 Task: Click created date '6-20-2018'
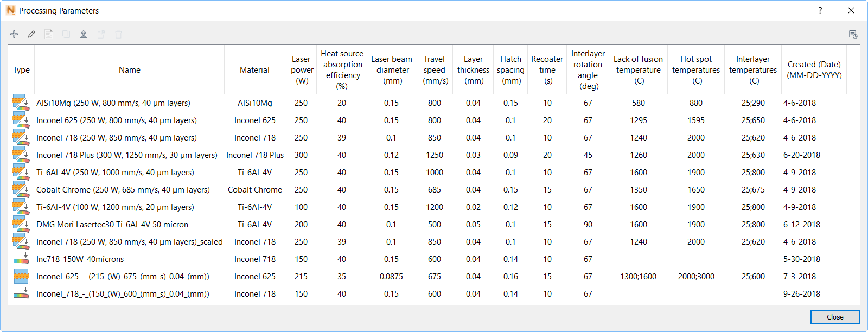[802, 155]
